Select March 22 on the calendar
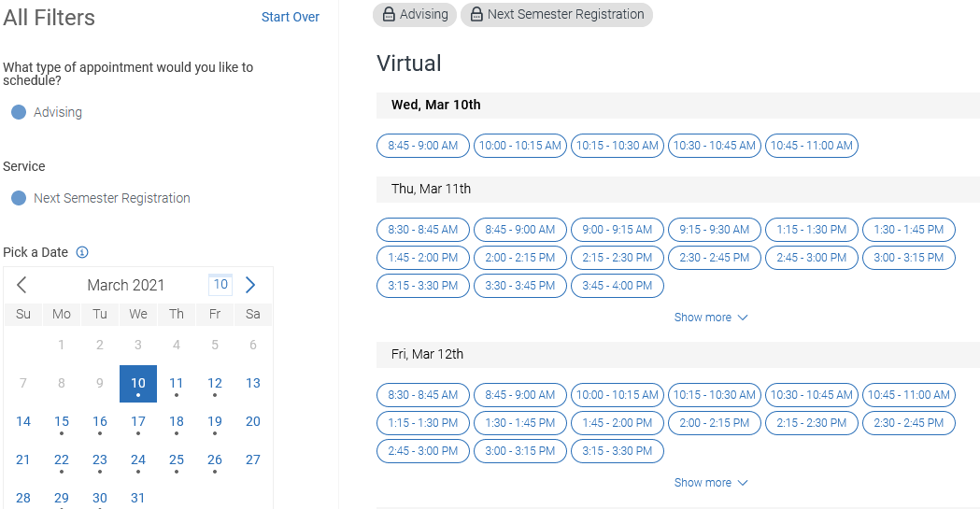The width and height of the screenshot is (980, 509). pos(62,460)
